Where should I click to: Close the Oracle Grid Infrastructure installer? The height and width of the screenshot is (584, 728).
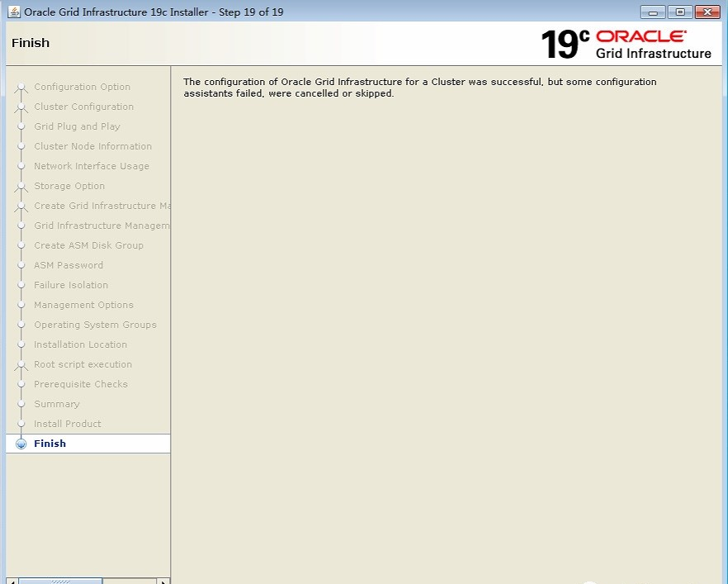point(707,12)
